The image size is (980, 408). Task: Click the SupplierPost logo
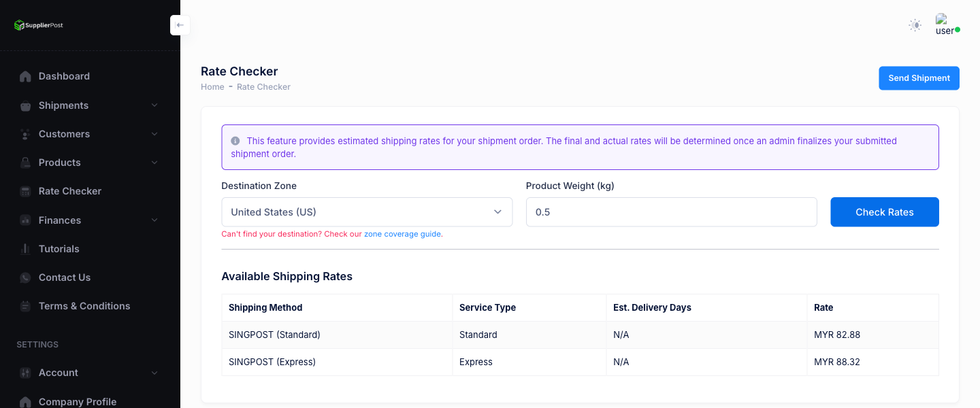tap(37, 24)
